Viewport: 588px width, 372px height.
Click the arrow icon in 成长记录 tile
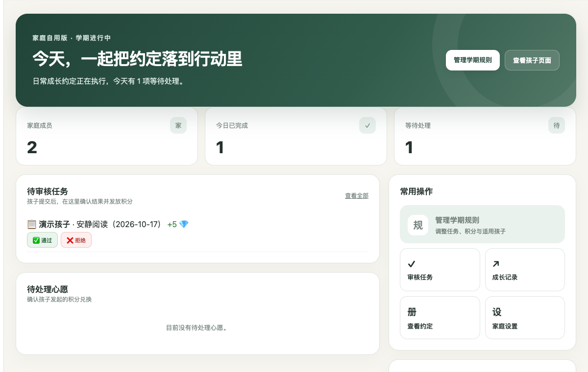click(496, 264)
